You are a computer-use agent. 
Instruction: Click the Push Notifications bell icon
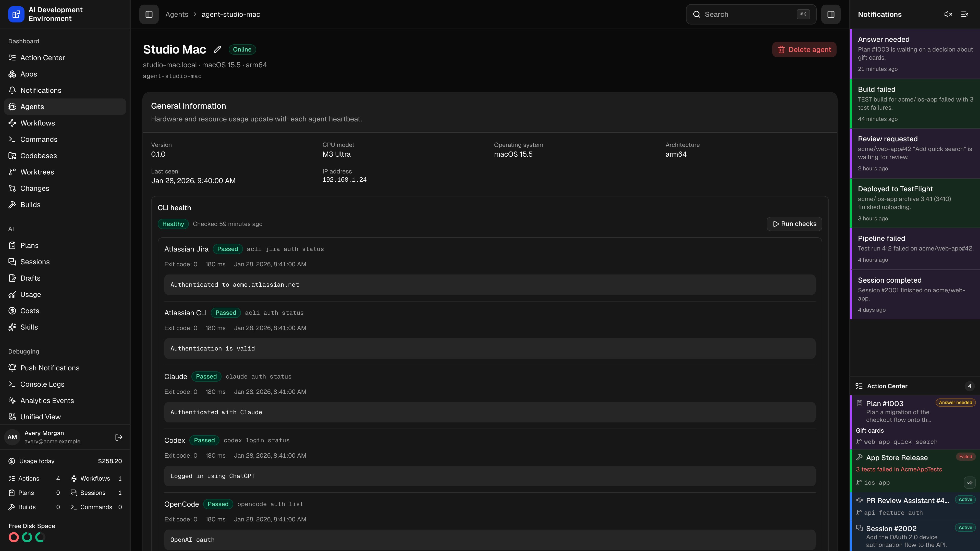coord(12,368)
